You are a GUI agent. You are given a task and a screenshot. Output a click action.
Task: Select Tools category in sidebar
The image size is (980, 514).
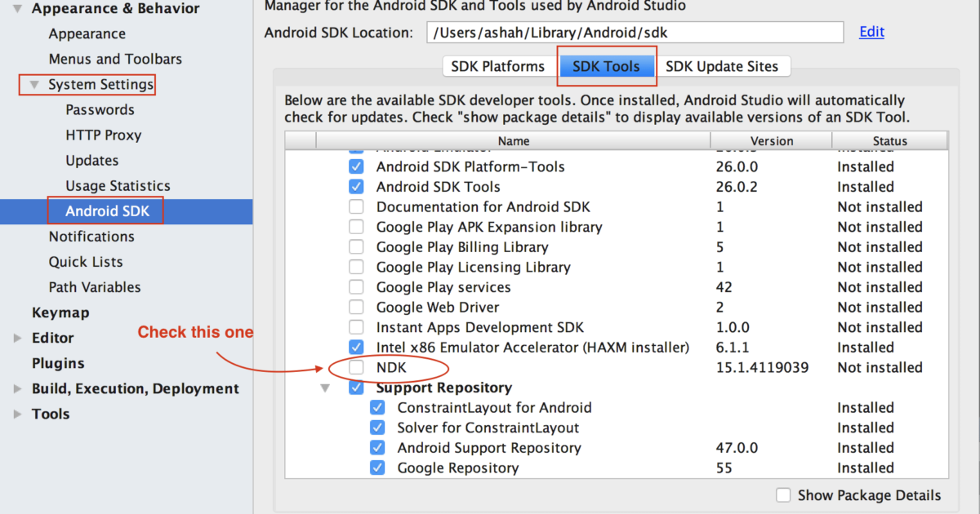tap(51, 414)
